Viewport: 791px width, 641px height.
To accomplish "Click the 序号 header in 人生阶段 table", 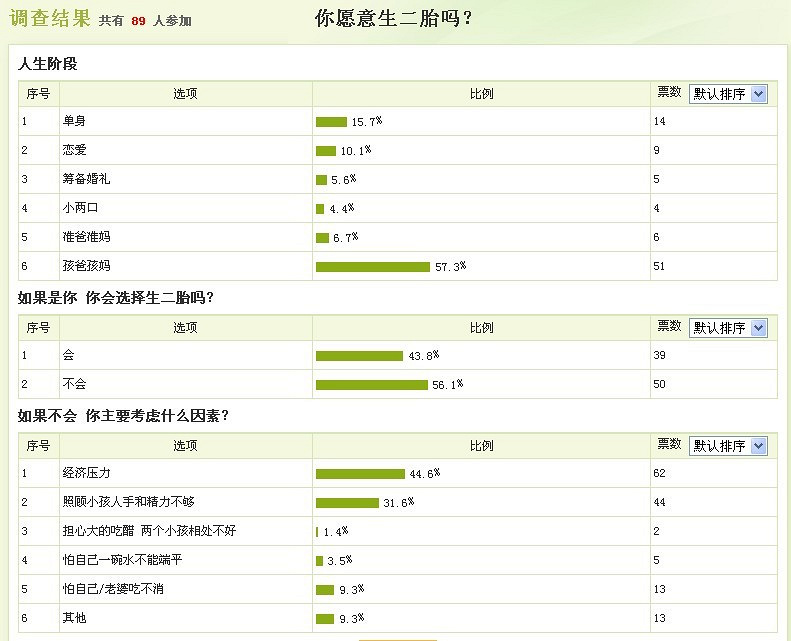I will coord(38,94).
